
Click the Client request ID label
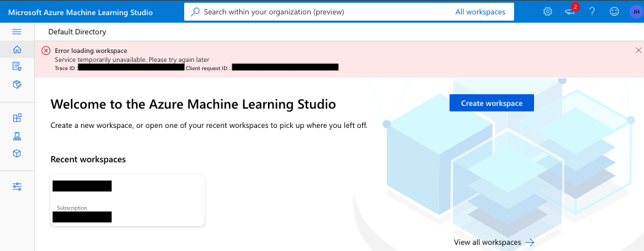pos(208,68)
